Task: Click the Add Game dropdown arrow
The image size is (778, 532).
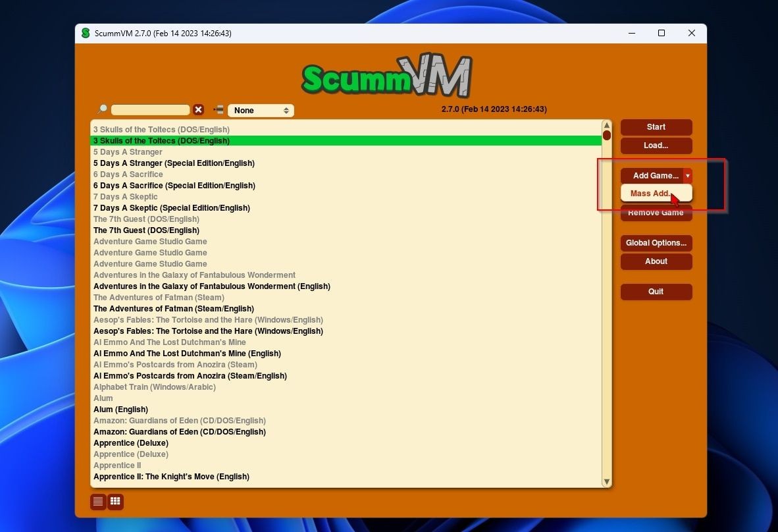Action: 688,176
